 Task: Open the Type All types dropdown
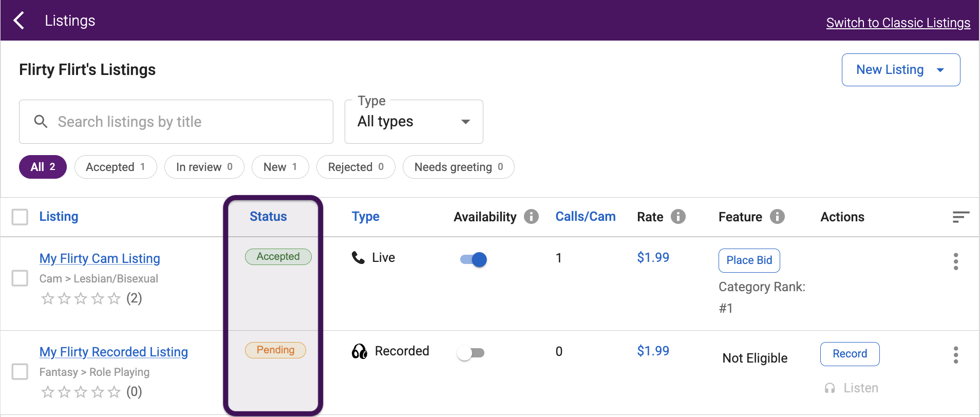414,122
